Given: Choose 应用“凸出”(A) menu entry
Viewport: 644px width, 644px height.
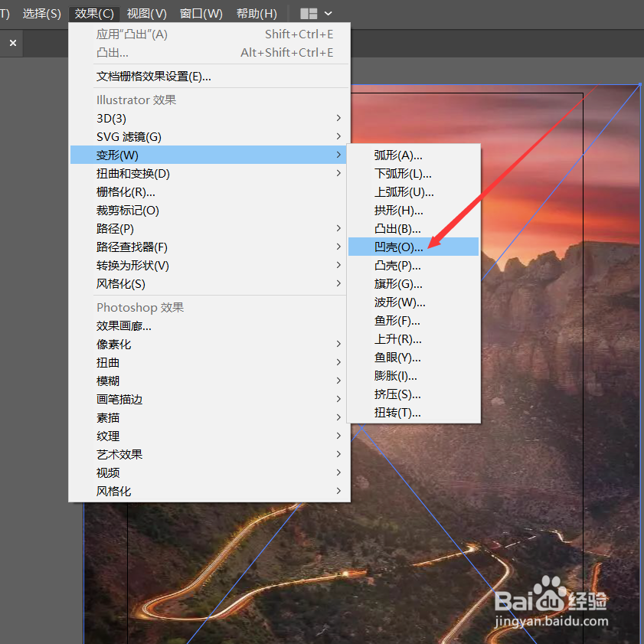Looking at the screenshot, I should (210, 34).
